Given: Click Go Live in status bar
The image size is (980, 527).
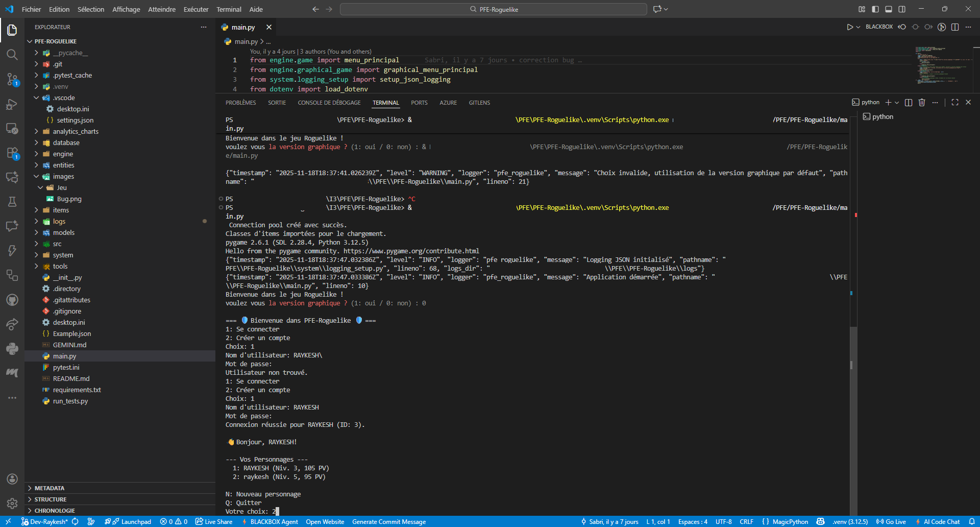Looking at the screenshot, I should pyautogui.click(x=891, y=522).
